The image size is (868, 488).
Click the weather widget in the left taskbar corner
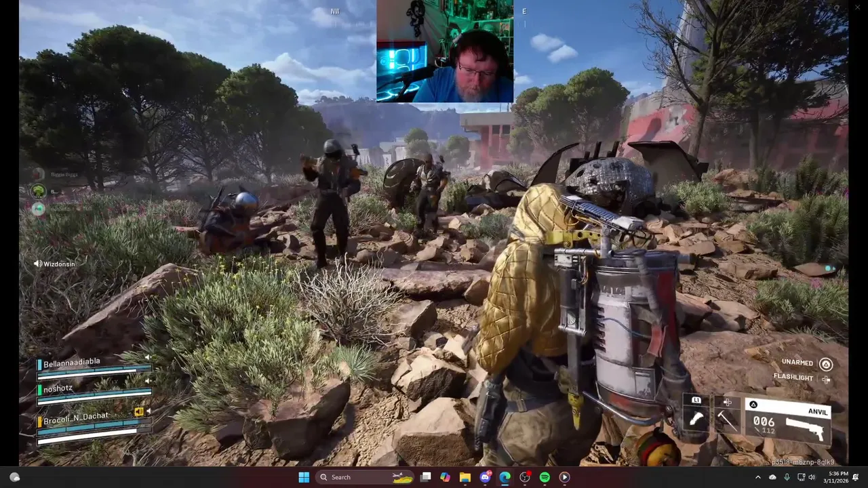point(14,477)
